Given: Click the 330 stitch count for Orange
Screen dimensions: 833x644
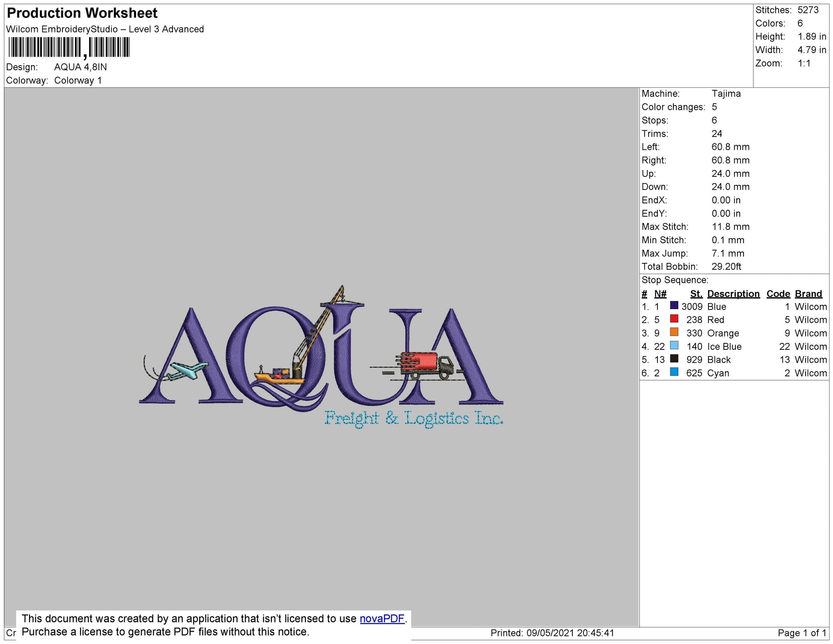Looking at the screenshot, I should (694, 333).
